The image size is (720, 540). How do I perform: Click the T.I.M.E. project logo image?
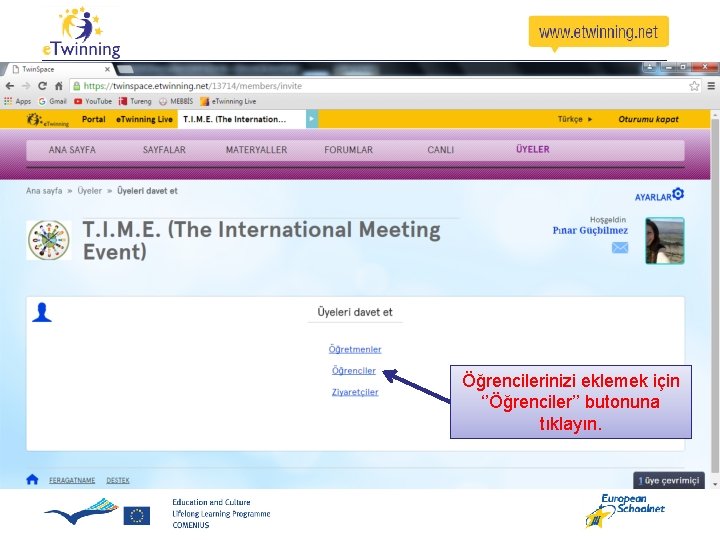(49, 240)
